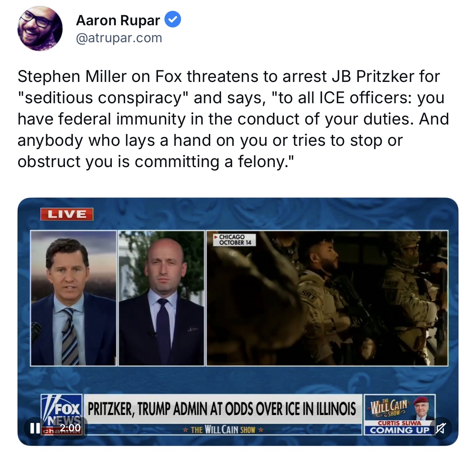This screenshot has height=458, width=476.
Task: Click the 2:00 video time indicator
Action: (70, 428)
